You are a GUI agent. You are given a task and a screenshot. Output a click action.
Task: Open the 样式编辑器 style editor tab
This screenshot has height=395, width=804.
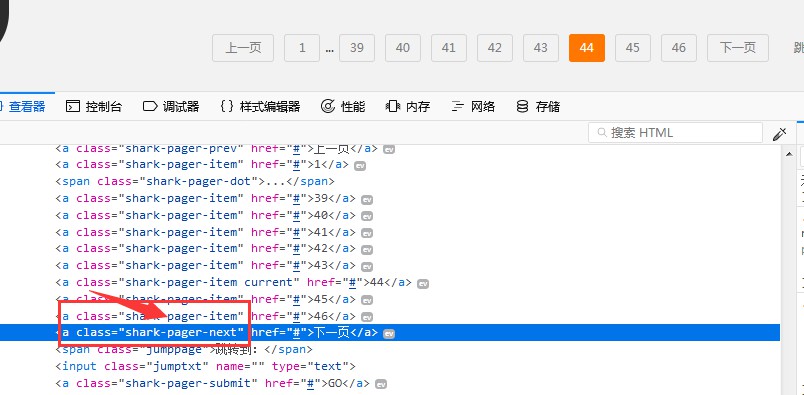pyautogui.click(x=260, y=107)
